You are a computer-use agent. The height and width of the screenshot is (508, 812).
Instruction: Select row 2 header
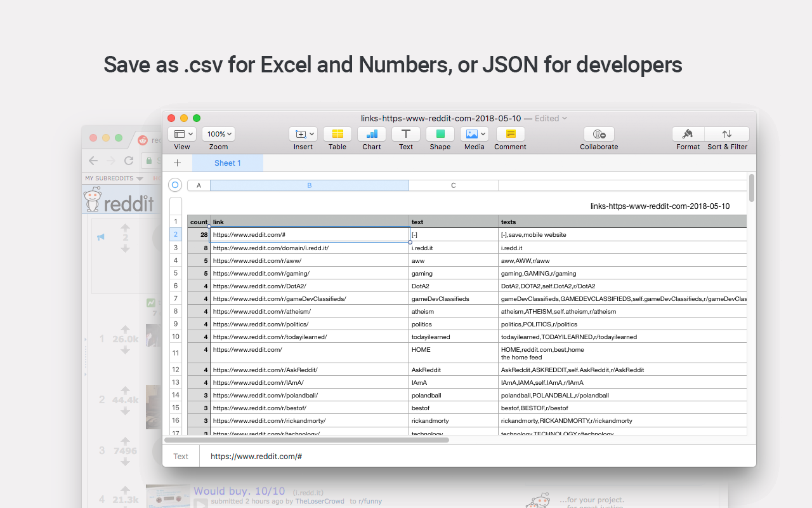click(x=176, y=234)
